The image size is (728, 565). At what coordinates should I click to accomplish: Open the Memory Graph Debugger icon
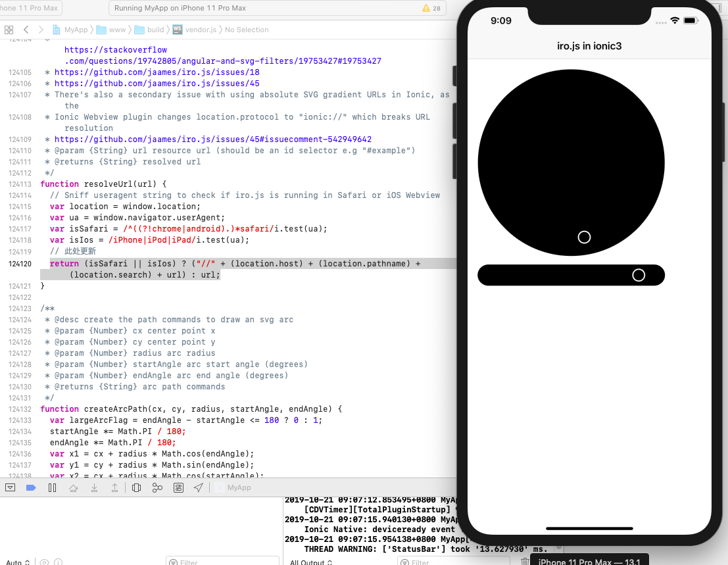click(157, 487)
